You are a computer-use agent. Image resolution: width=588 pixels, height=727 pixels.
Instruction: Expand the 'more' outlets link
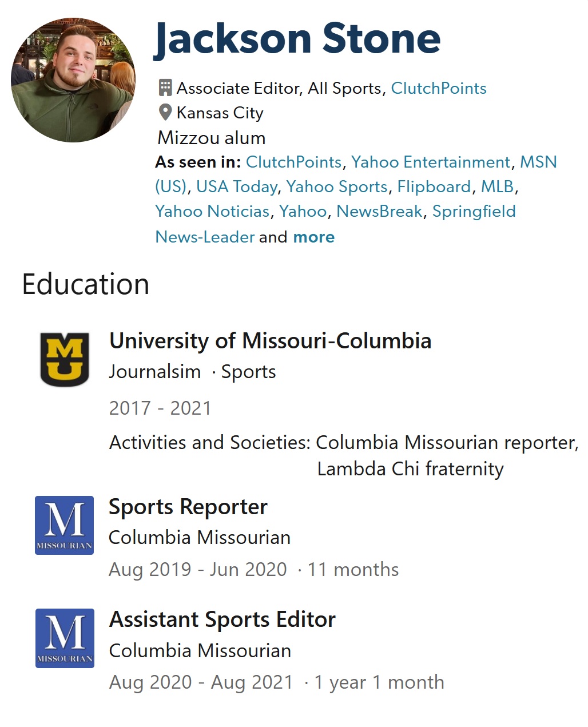click(314, 237)
